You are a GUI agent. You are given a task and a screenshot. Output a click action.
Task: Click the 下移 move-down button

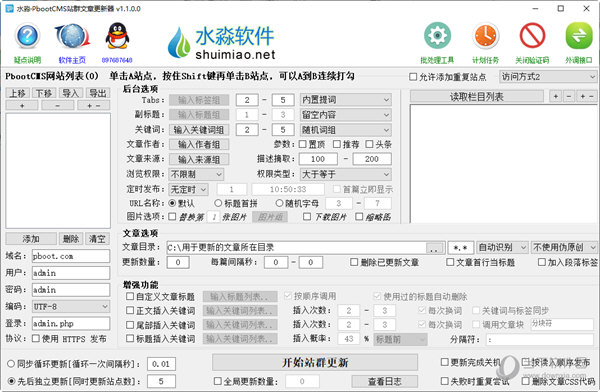pyautogui.click(x=44, y=93)
